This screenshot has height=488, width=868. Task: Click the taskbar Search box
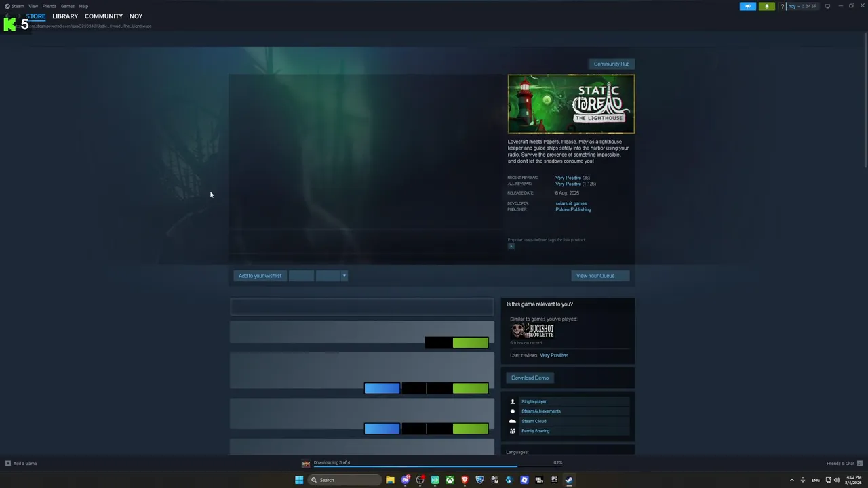344,480
